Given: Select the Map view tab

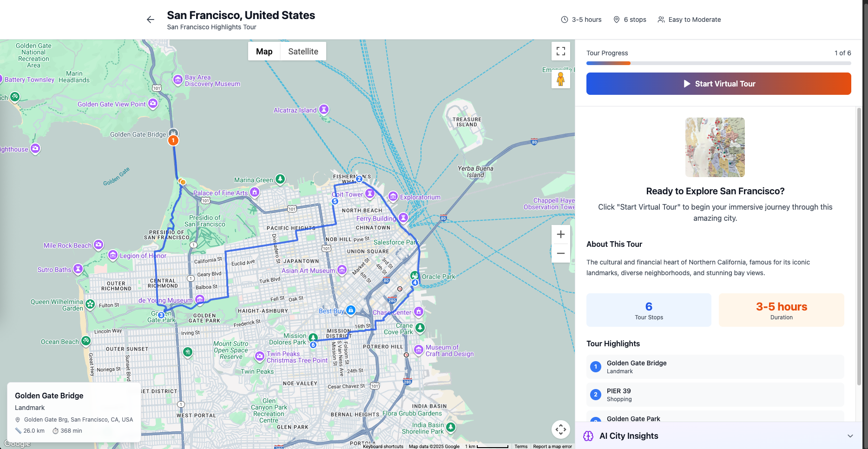Looking at the screenshot, I should [x=264, y=52].
